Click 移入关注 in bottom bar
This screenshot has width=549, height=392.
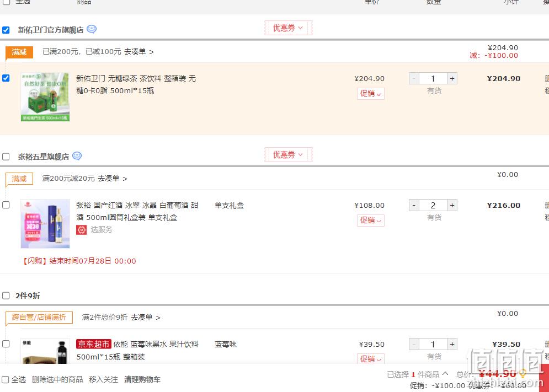coord(103,379)
